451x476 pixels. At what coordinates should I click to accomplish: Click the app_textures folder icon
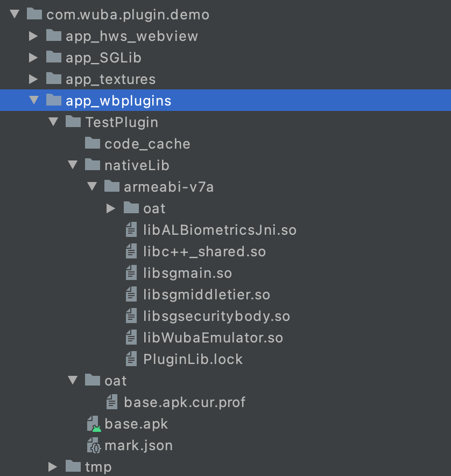click(54, 79)
